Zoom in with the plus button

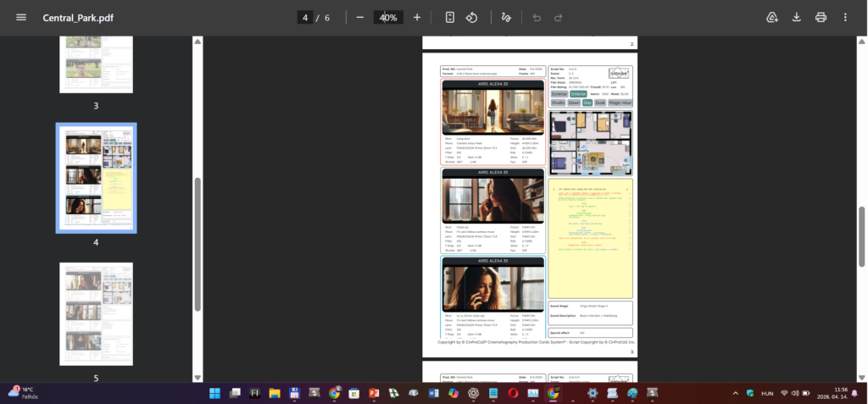pos(417,17)
